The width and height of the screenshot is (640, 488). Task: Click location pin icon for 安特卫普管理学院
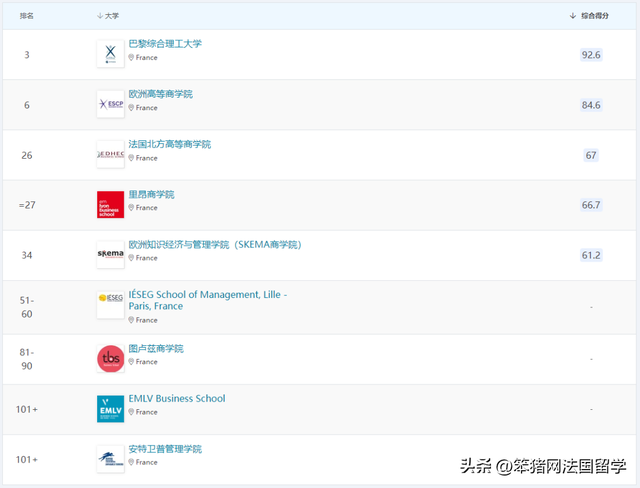[131, 462]
